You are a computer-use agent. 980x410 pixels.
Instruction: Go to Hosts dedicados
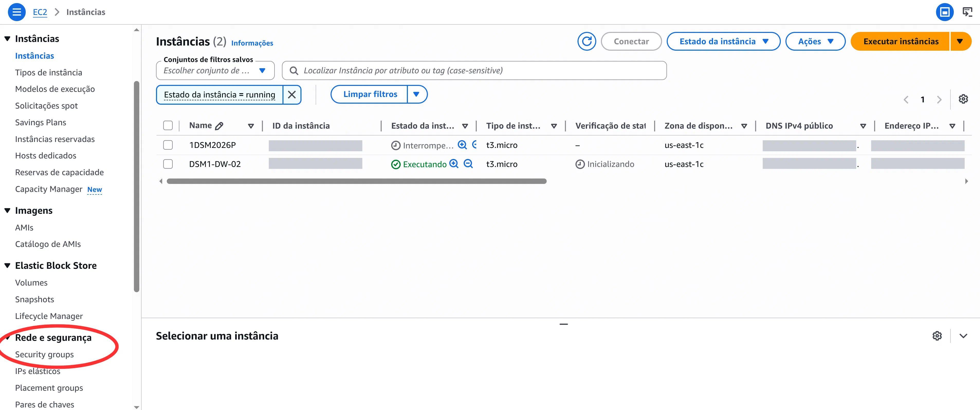point(46,156)
